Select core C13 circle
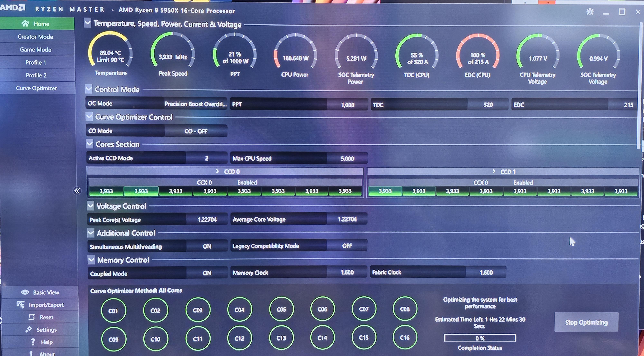This screenshot has height=356, width=644. click(x=281, y=338)
